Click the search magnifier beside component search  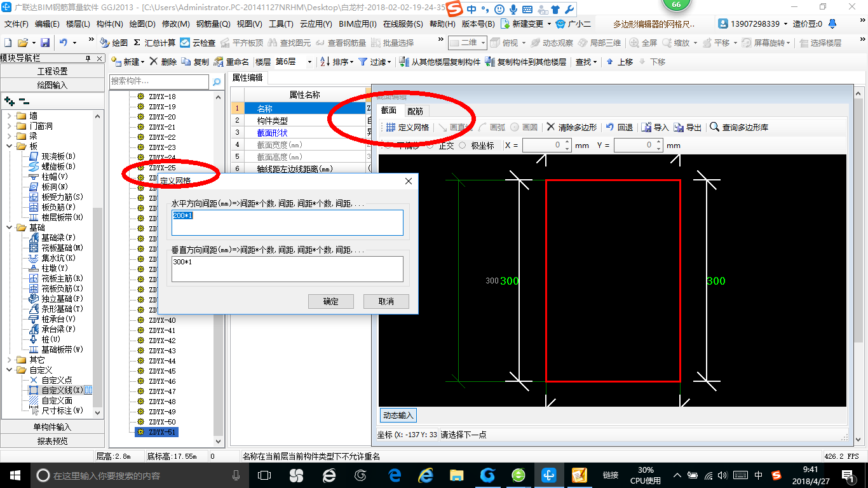(217, 81)
